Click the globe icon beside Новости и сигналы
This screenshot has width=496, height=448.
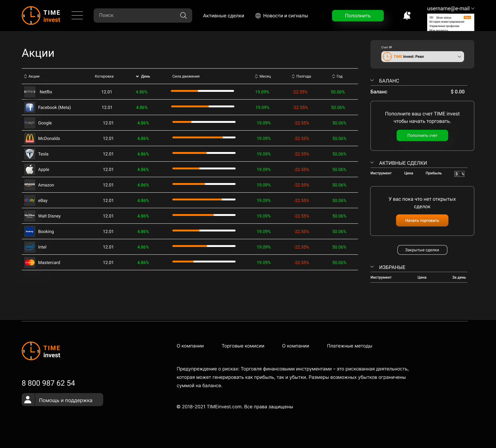pyautogui.click(x=258, y=16)
